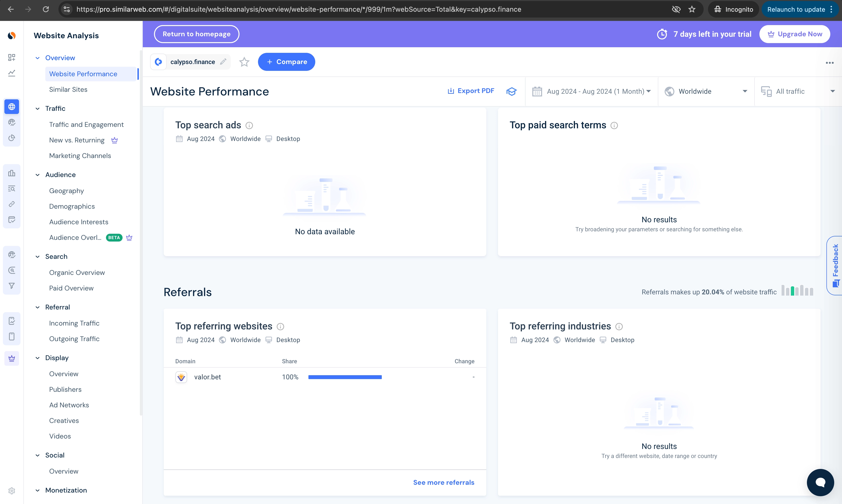Click the Upgrade Now button
842x504 pixels.
pos(795,34)
